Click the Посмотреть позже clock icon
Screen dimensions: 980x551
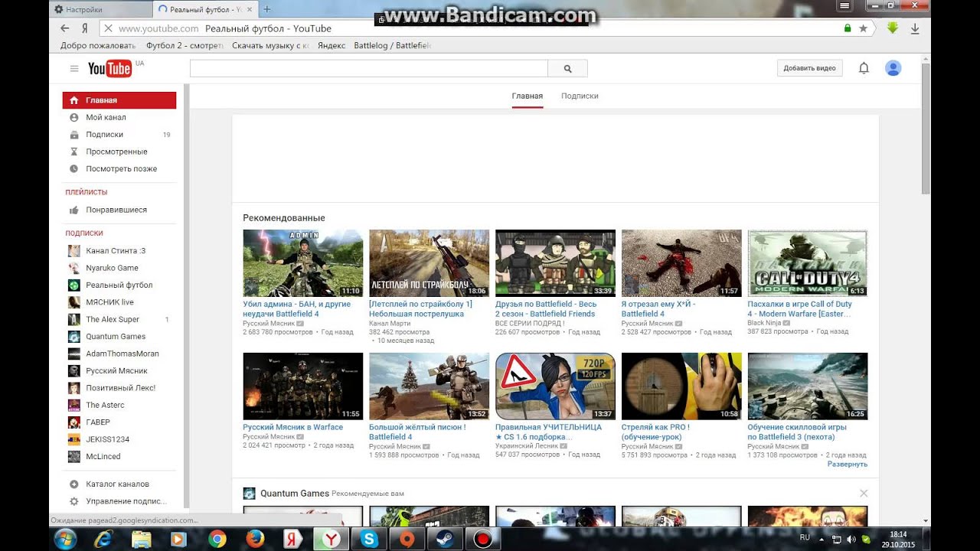(73, 168)
